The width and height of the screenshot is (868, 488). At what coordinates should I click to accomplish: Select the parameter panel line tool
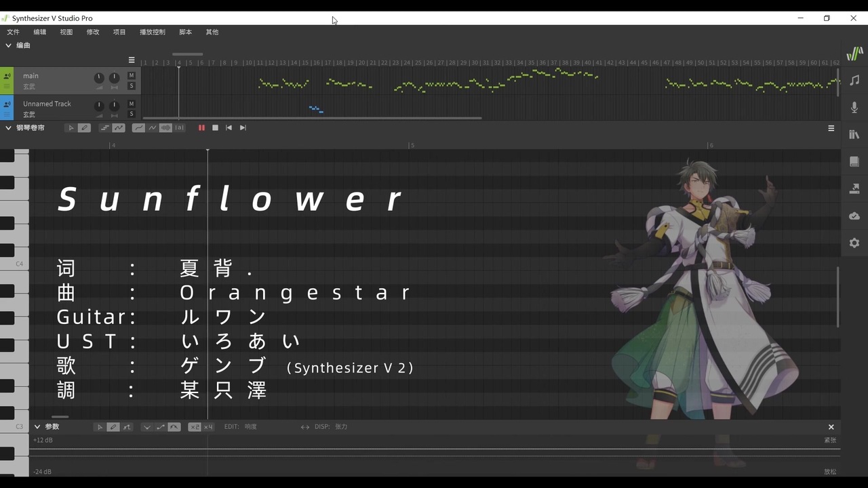pos(127,427)
